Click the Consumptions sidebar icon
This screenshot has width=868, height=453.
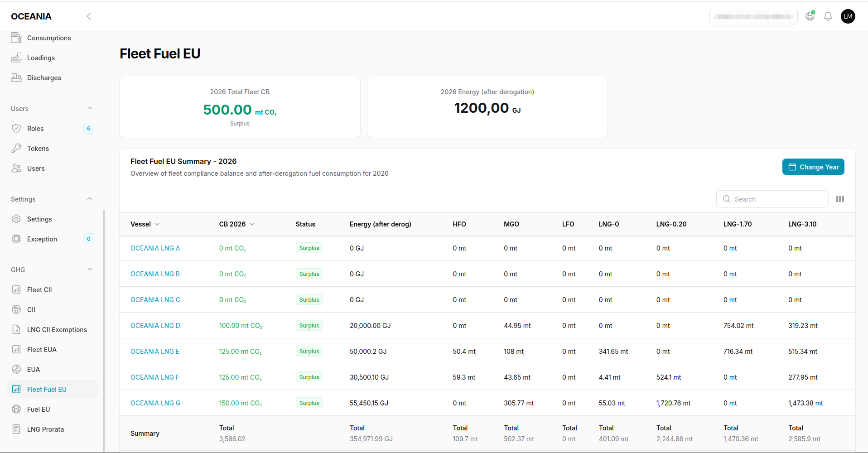(x=16, y=38)
